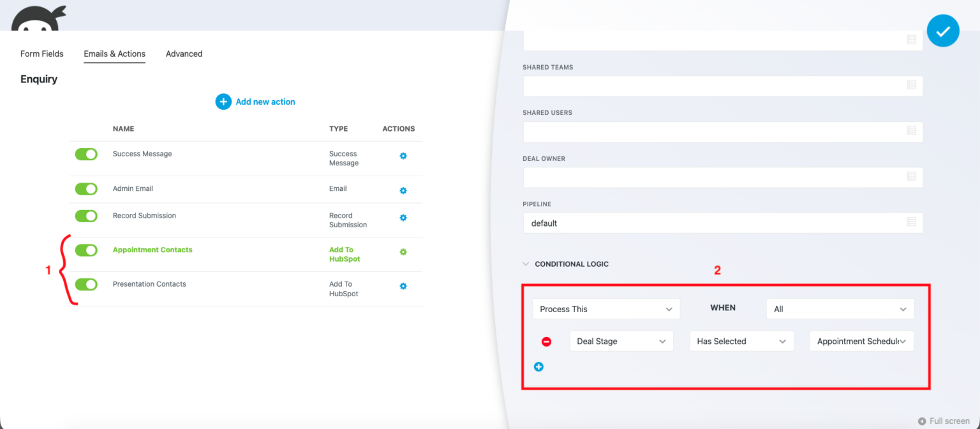The width and height of the screenshot is (980, 429).
Task: Click the Email type of the Admin Email row
Action: 338,188
